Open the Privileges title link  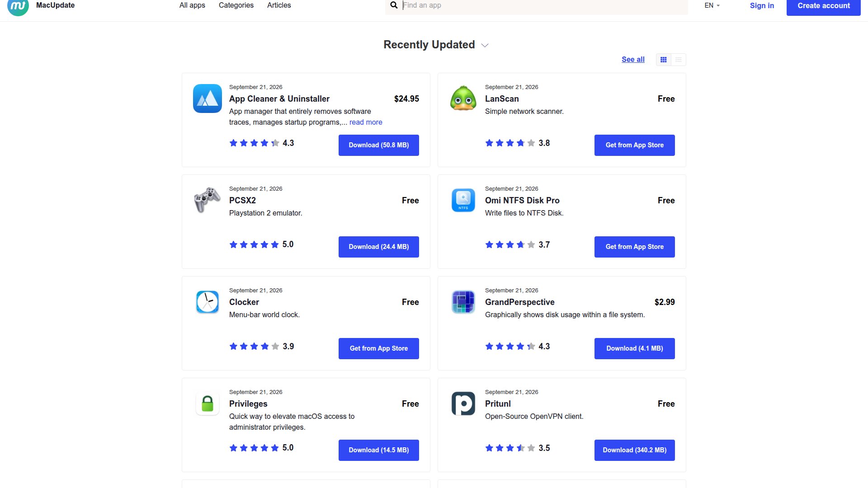click(x=248, y=404)
